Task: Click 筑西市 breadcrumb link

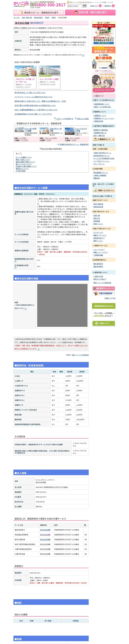Action: click(54, 18)
